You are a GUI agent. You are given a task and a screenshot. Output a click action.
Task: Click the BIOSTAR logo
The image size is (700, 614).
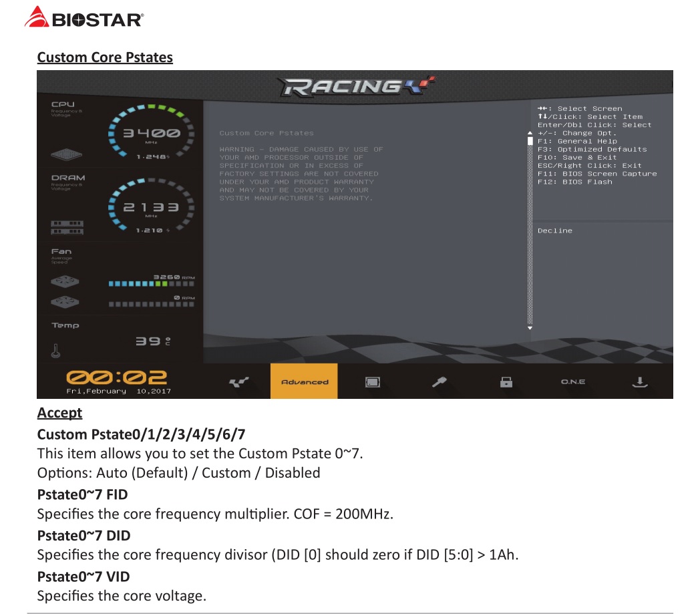(x=84, y=17)
